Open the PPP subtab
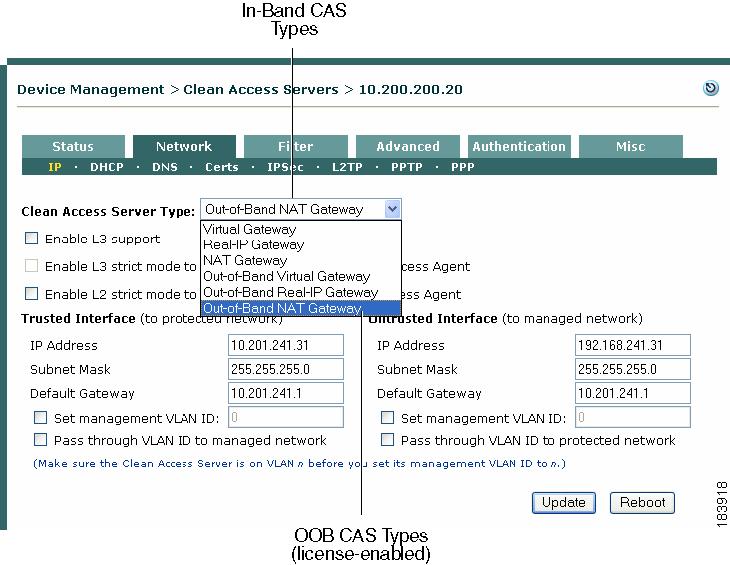Screen dimensions: 730x565 462,167
